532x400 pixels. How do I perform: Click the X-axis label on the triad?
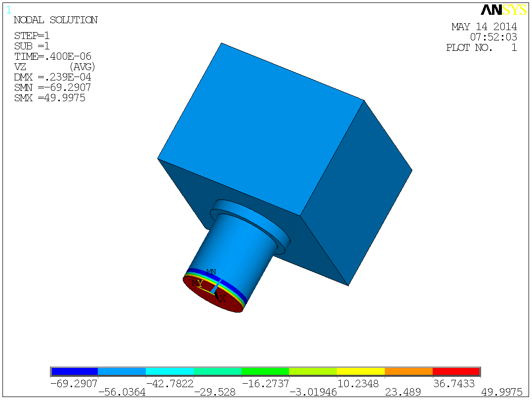(x=222, y=298)
